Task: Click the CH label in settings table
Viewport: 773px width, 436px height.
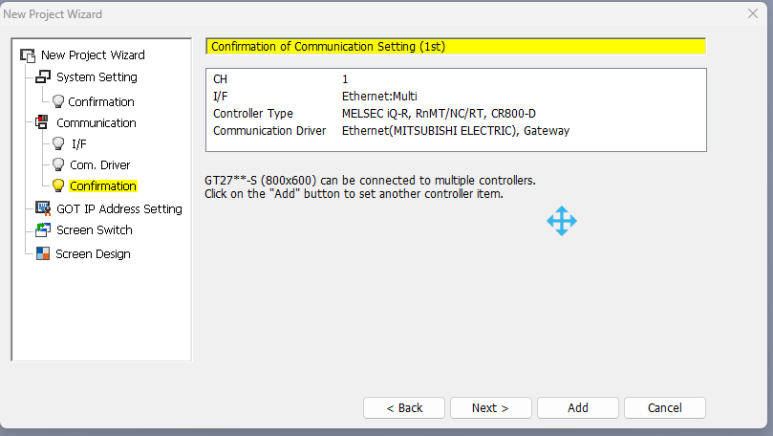Action: (x=220, y=79)
